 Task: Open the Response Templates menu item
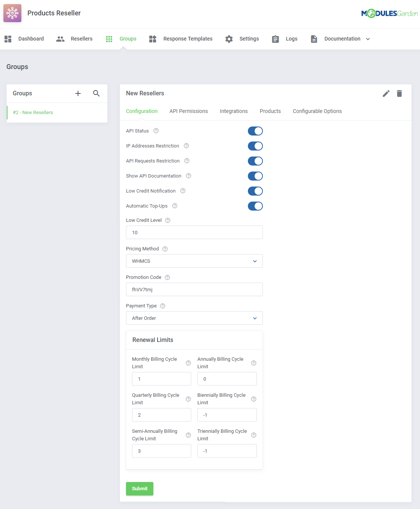(x=188, y=39)
